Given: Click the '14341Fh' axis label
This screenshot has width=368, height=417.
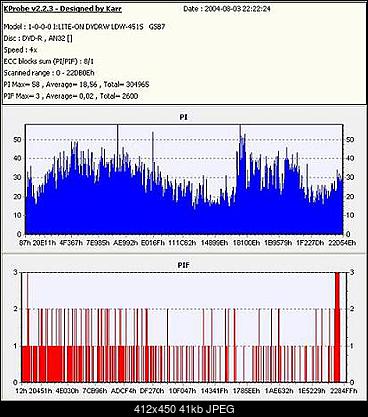Looking at the screenshot, I should [x=215, y=391].
